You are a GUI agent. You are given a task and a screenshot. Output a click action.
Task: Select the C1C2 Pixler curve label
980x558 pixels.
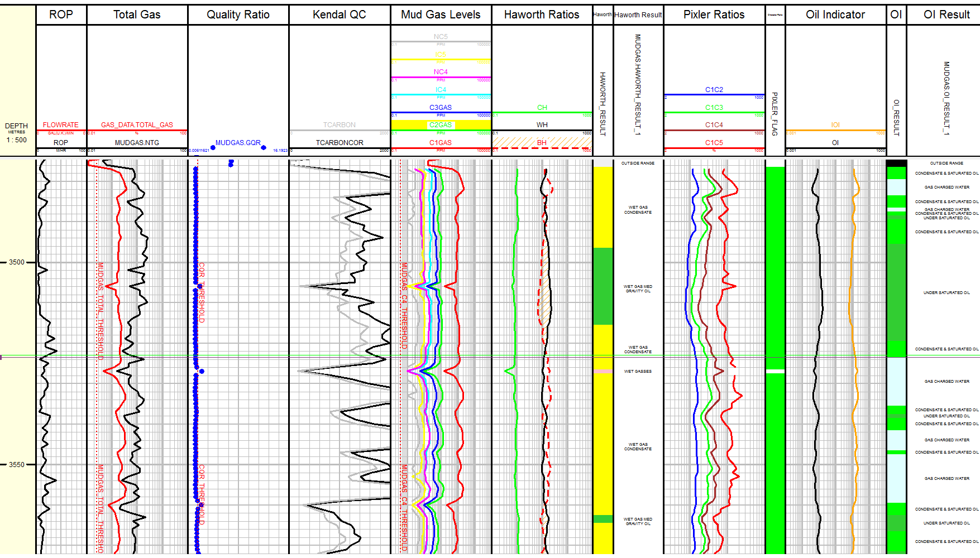click(x=714, y=90)
